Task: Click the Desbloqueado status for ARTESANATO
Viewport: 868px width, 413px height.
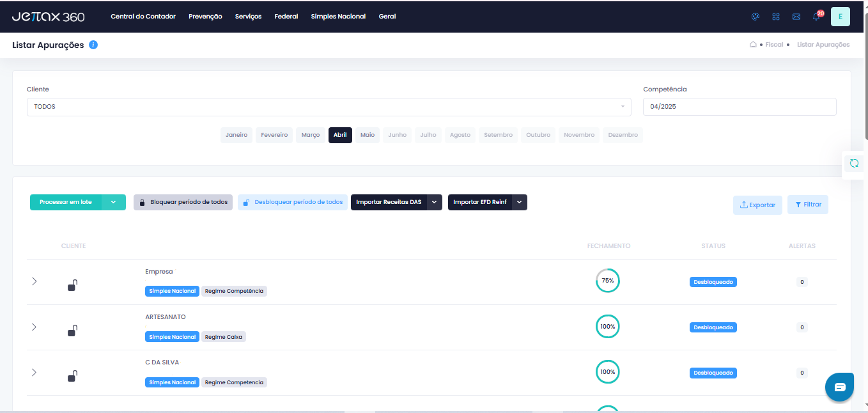Action: (x=713, y=327)
